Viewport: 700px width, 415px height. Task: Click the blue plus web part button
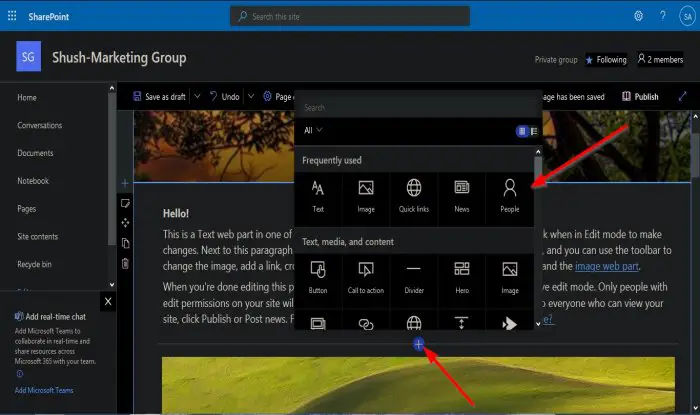click(x=418, y=344)
